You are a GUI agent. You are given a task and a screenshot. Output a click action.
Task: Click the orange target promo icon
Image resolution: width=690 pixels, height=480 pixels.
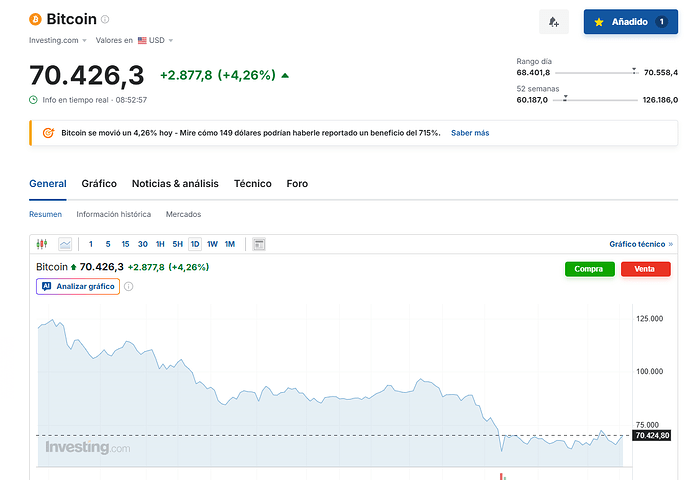48,133
